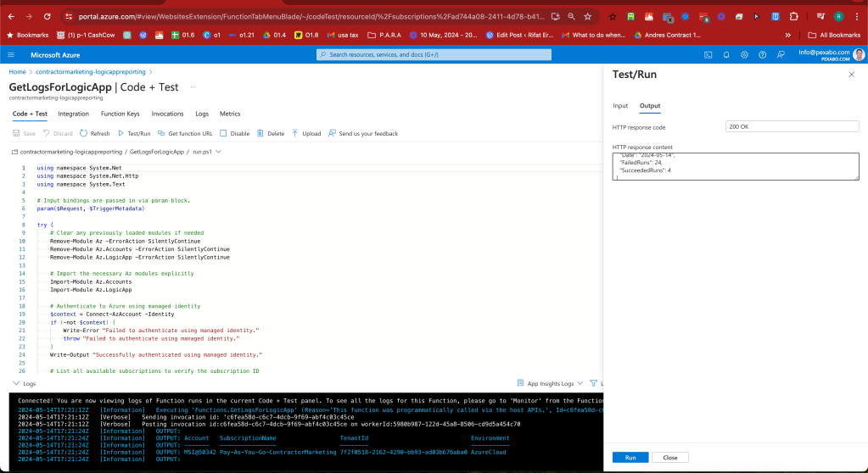
Task: Select the Code + Test tab
Action: pos(30,114)
